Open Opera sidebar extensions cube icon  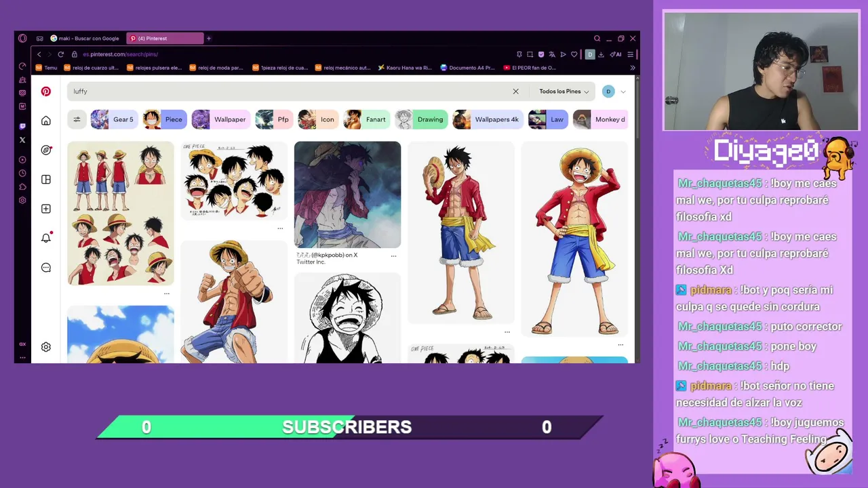click(x=22, y=187)
